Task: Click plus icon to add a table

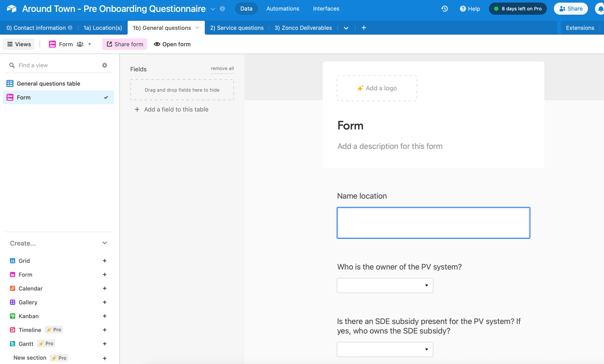Action: click(364, 28)
